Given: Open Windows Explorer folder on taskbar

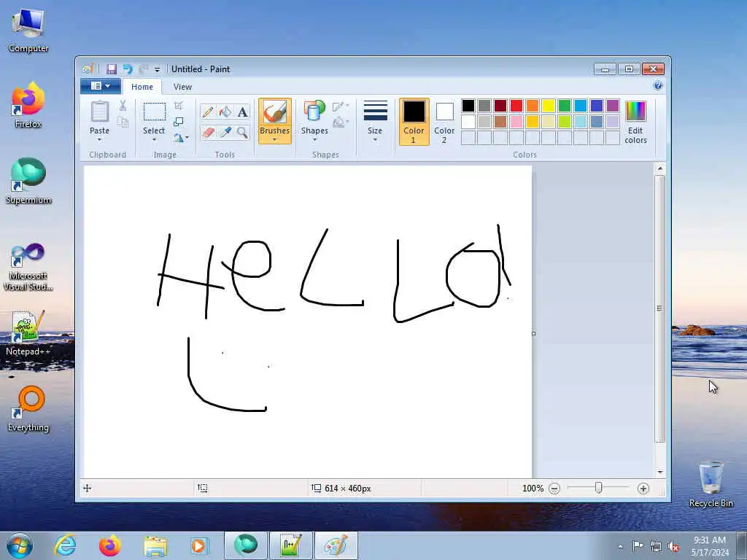Looking at the screenshot, I should (x=155, y=545).
